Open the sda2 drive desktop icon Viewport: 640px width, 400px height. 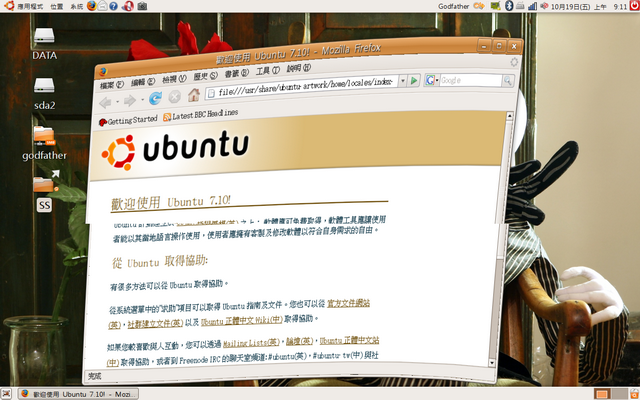(x=44, y=94)
